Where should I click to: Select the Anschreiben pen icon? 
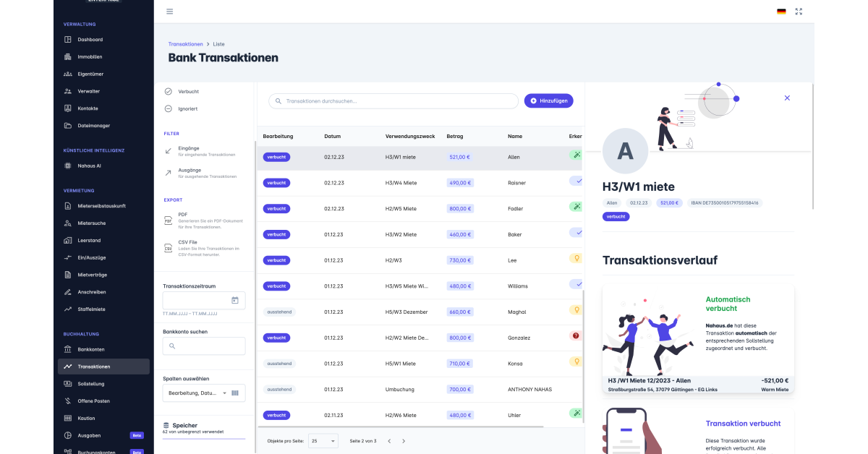click(x=67, y=292)
